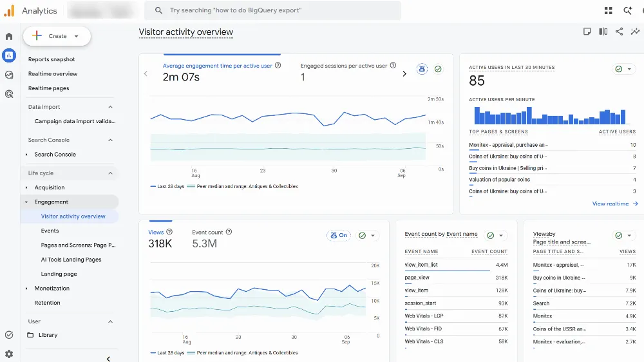The width and height of the screenshot is (644, 362).
Task: Click the page_view event row
Action: click(x=456, y=278)
